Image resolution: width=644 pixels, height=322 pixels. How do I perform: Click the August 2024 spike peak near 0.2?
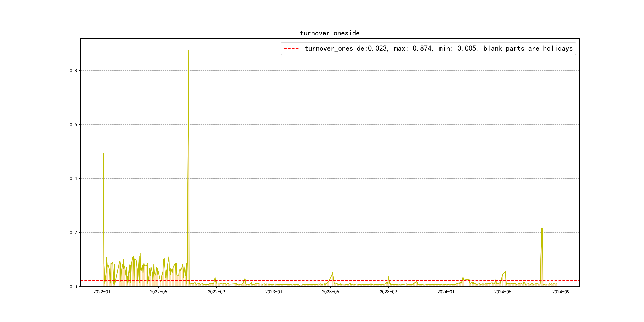542,228
